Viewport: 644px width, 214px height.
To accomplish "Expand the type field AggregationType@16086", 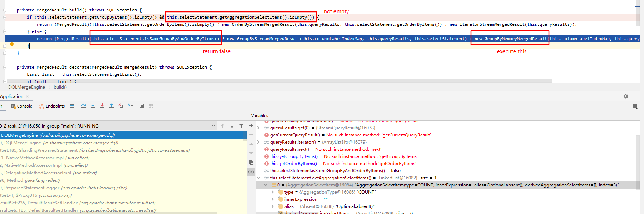I will [273, 192].
